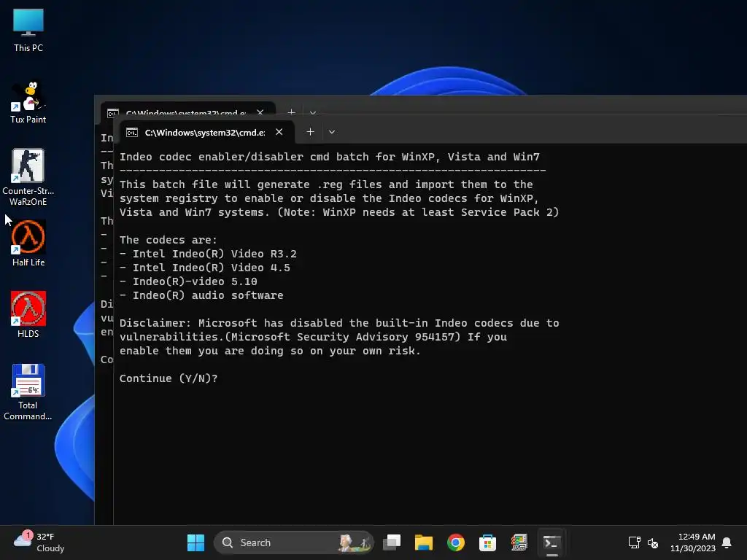This screenshot has height=560, width=747.
Task: Open the This PC desktop icon
Action: (28, 30)
